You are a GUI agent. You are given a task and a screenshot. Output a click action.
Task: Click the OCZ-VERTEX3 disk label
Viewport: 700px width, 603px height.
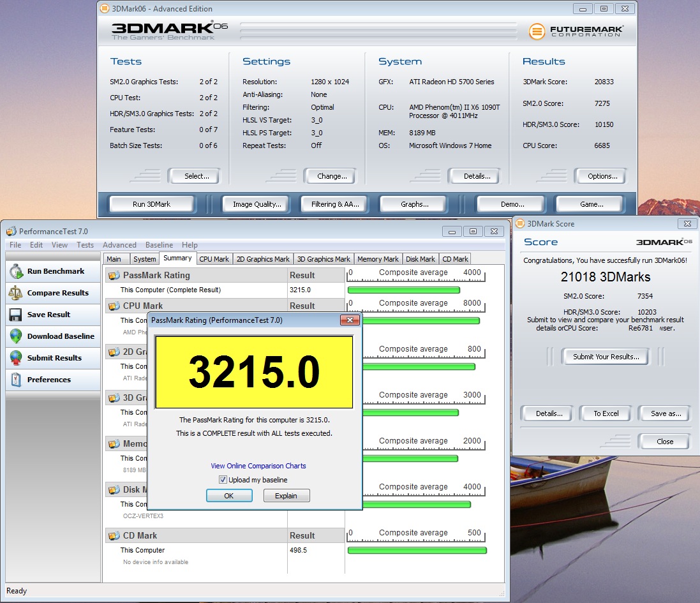[x=143, y=516]
